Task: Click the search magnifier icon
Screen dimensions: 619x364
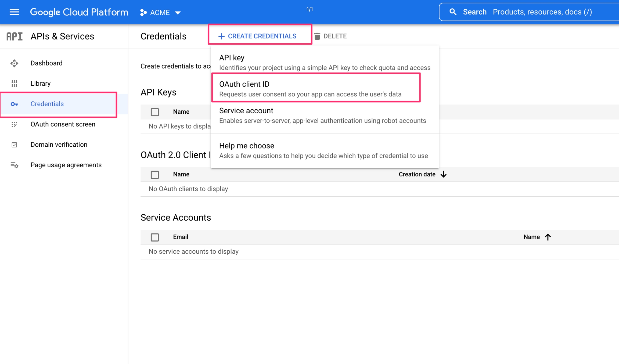Action: coord(453,12)
